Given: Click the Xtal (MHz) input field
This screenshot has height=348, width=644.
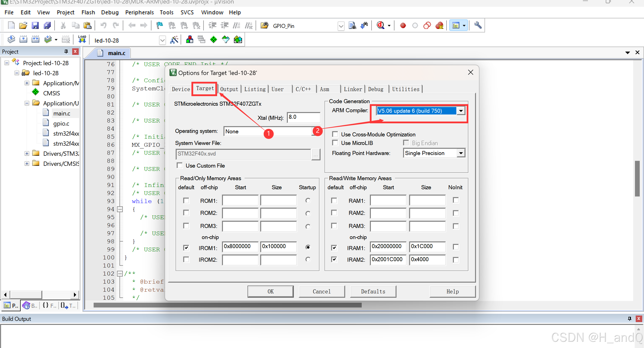Looking at the screenshot, I should coord(303,117).
